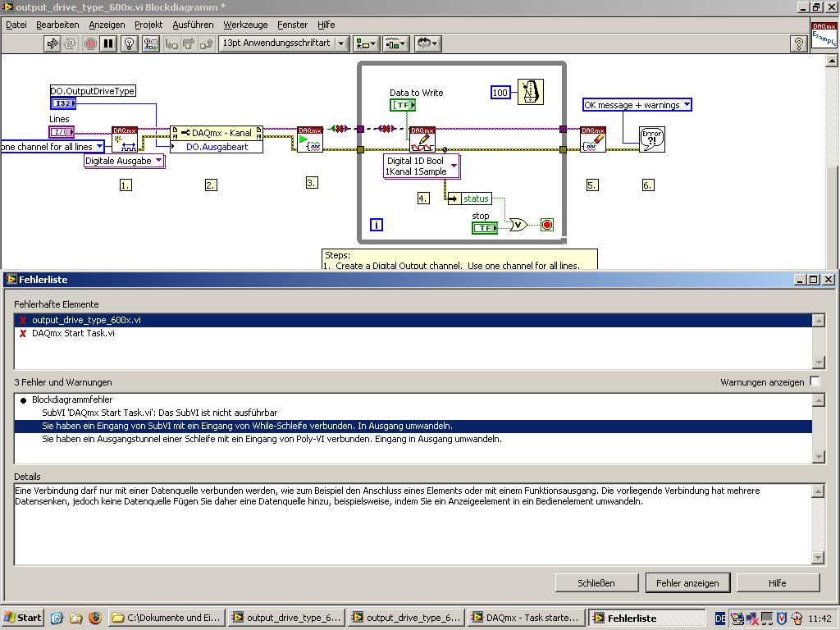This screenshot has height=630, width=840.
Task: Select DAQmx - Kanal property node
Action: point(217,133)
